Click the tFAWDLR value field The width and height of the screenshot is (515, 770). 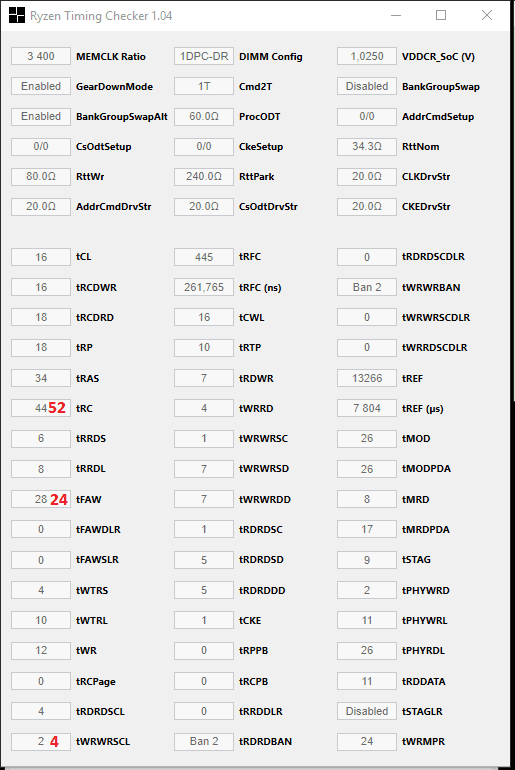(41, 529)
